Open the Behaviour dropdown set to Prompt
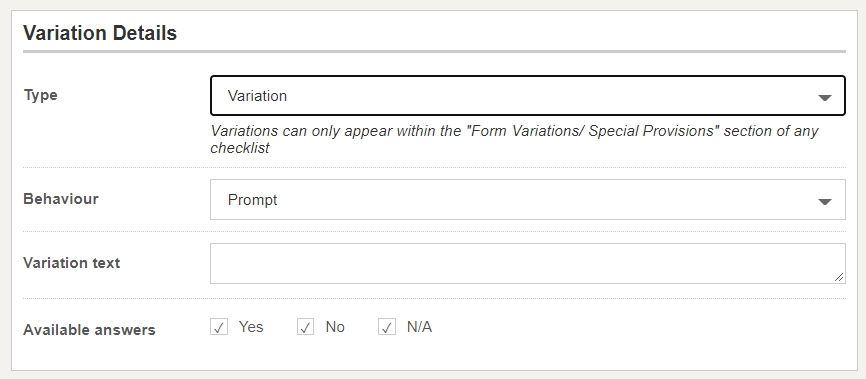866x379 pixels. [x=527, y=199]
